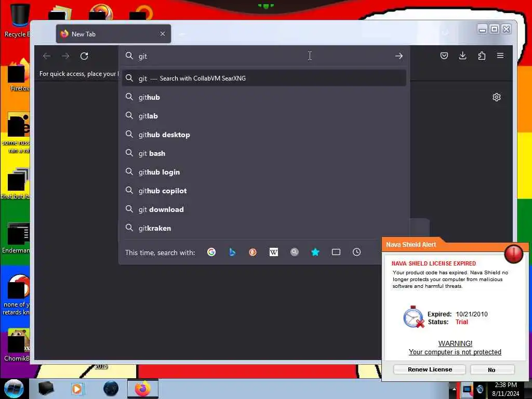Search this time with Google
Viewport: 532px width, 399px height.
tap(211, 252)
